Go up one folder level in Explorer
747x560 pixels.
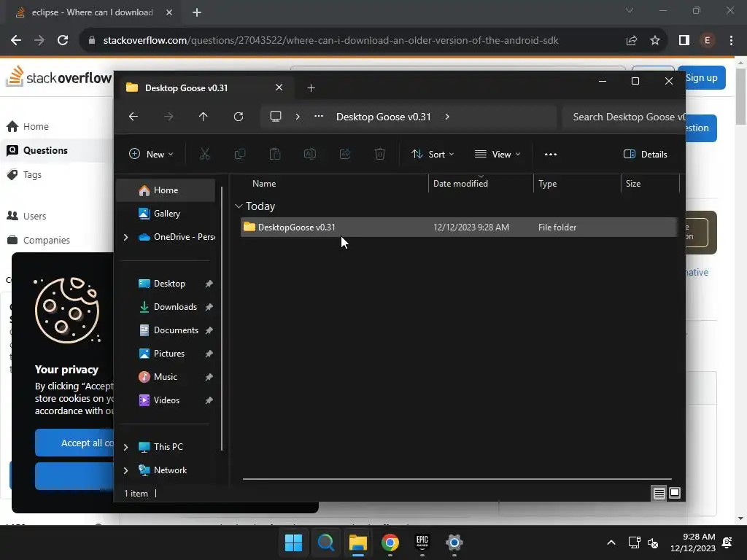pos(203,117)
